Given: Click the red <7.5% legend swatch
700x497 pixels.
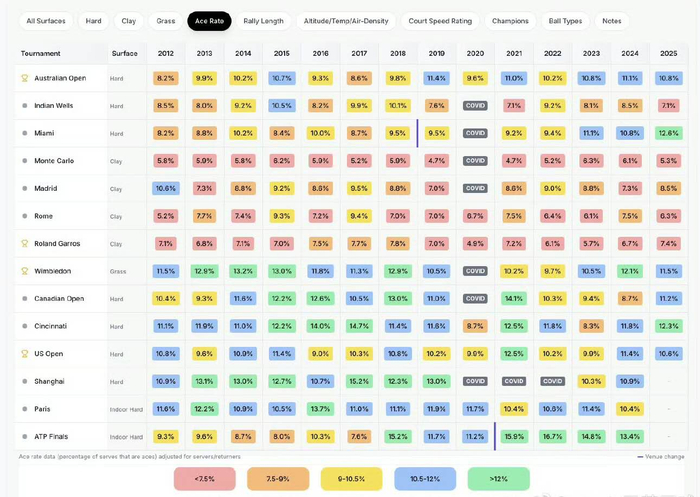Looking at the screenshot, I should point(204,479).
